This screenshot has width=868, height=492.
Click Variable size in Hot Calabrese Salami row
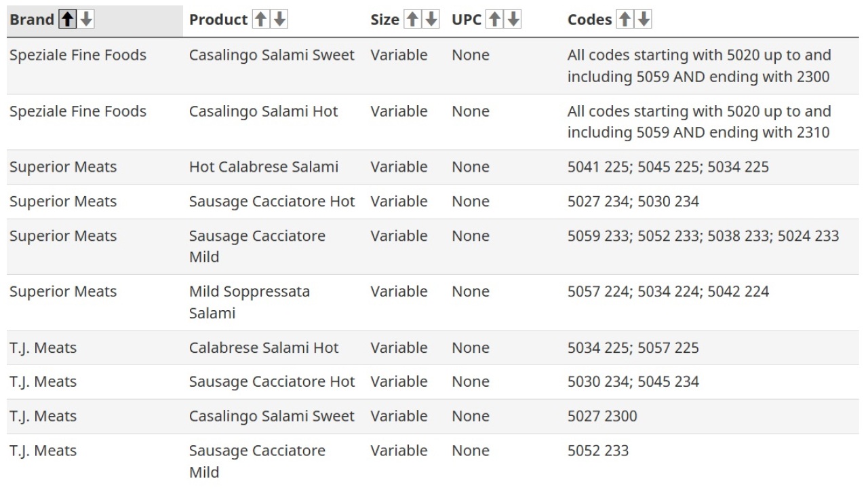click(x=399, y=167)
